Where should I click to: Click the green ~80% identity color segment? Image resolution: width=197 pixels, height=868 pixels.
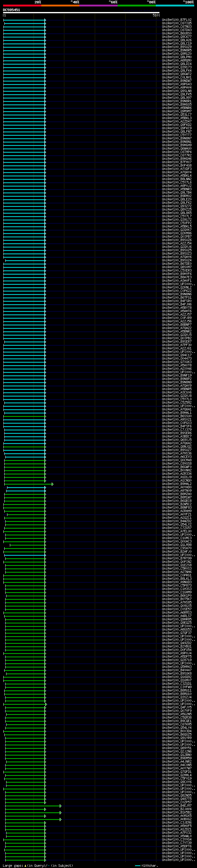[x=137, y=6]
